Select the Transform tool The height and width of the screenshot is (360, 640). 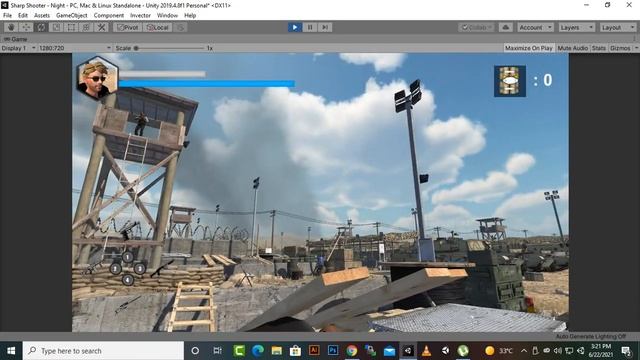tap(87, 27)
